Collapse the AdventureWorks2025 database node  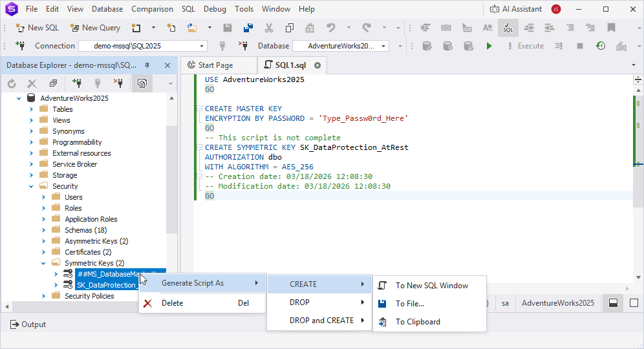click(19, 98)
